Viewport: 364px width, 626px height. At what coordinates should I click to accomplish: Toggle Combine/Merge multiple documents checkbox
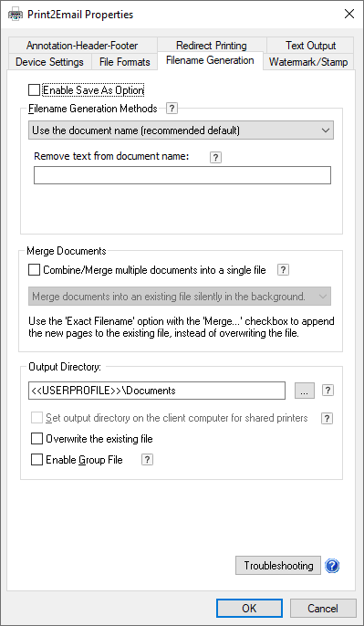pos(35,270)
